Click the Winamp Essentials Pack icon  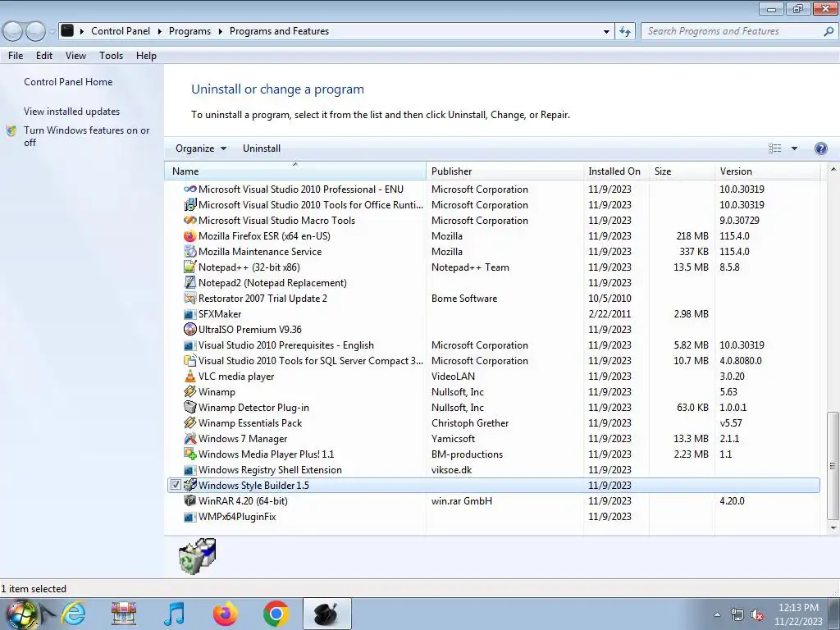pyautogui.click(x=189, y=422)
